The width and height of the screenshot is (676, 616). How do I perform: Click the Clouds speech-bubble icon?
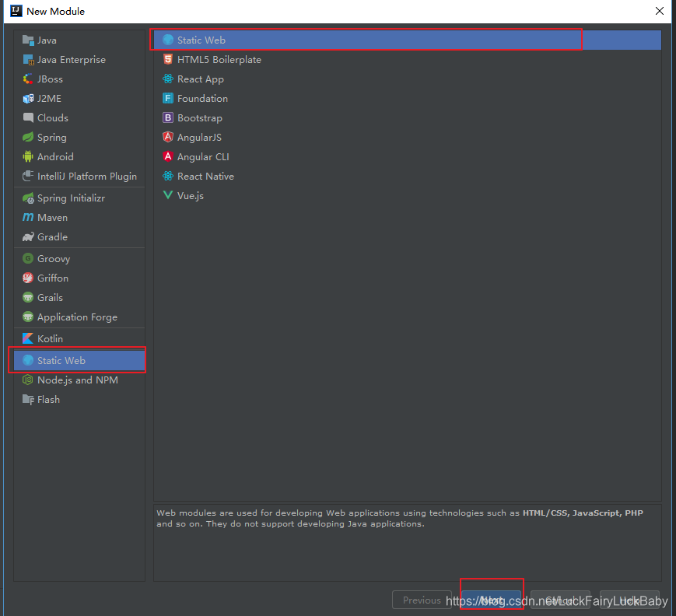[x=28, y=117]
